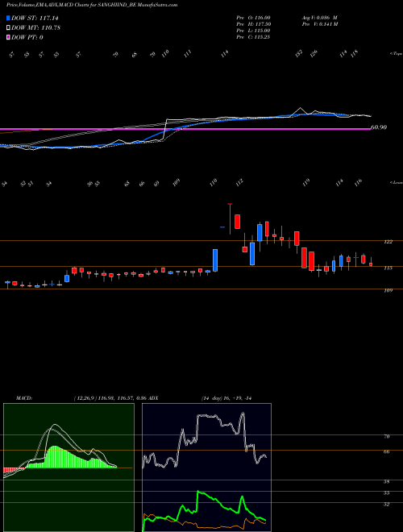Viewport: 403px width, 532px height.
Task: Click the 'Pre H: 117.50' value
Action: [x=253, y=24]
